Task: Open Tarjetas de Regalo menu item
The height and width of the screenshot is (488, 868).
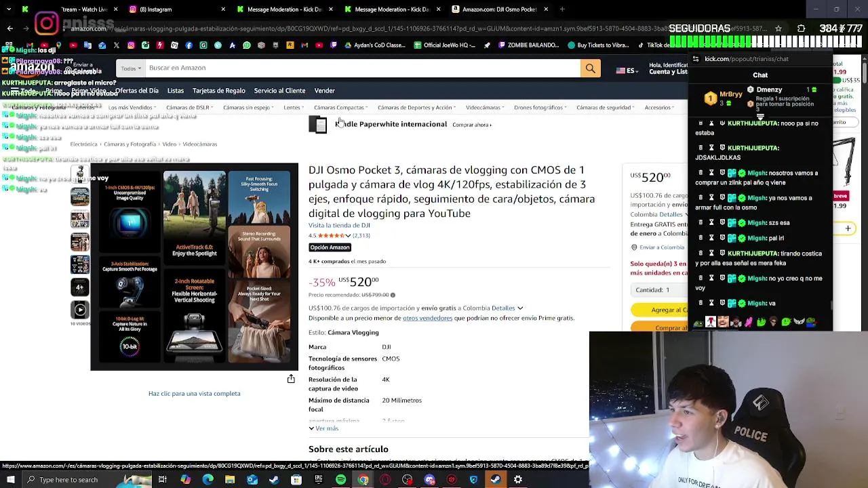Action: coord(219,91)
